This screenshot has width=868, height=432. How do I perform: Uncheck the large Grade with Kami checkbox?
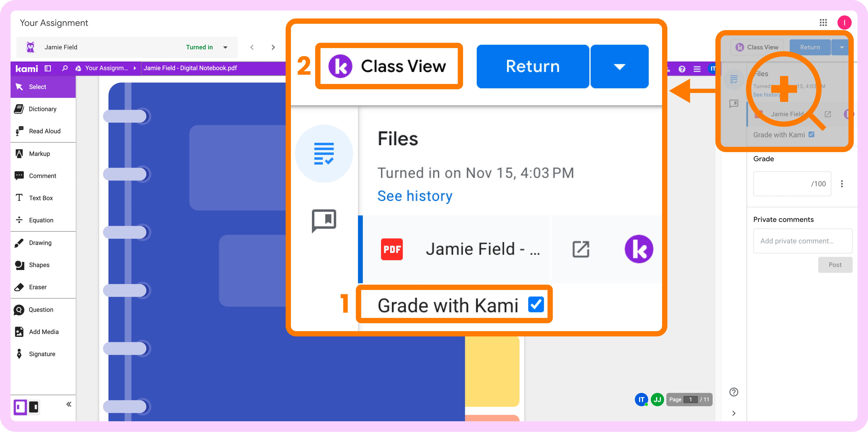(x=536, y=304)
